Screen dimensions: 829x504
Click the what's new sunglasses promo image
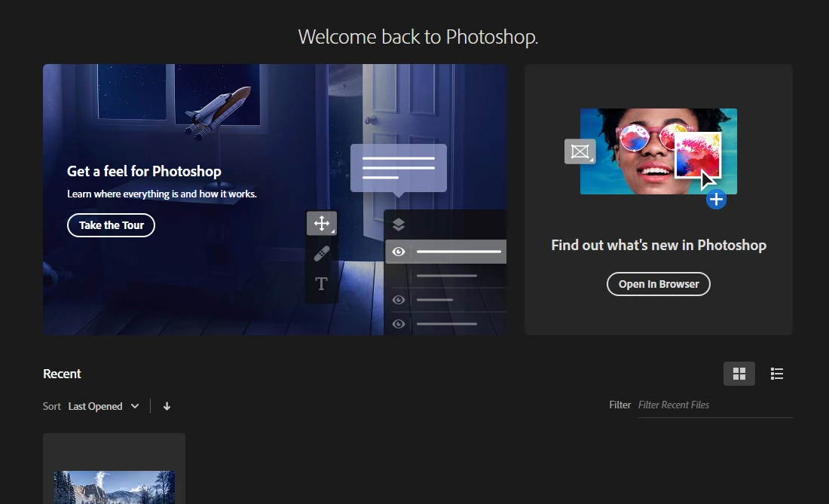click(658, 151)
